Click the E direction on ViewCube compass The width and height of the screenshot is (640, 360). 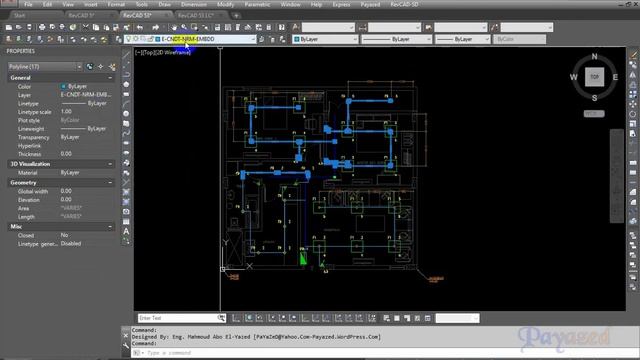click(x=615, y=77)
